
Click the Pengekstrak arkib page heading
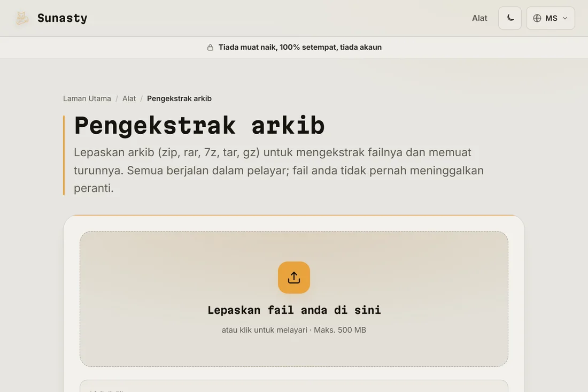[199, 125]
